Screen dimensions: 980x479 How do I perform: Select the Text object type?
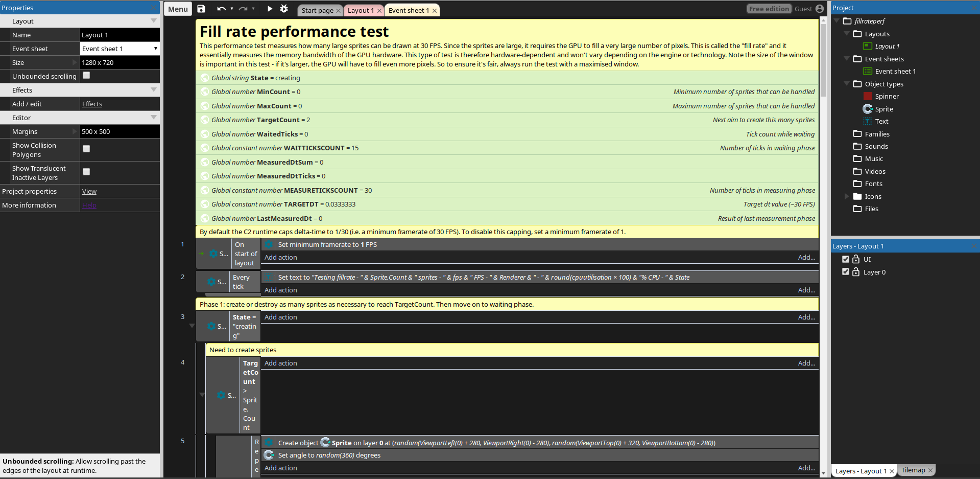point(882,121)
